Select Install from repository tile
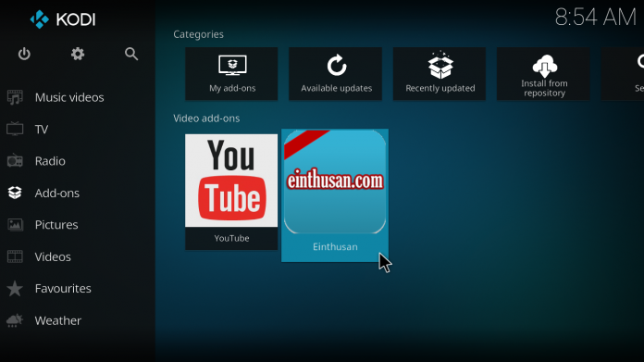644x362 pixels. pos(543,73)
